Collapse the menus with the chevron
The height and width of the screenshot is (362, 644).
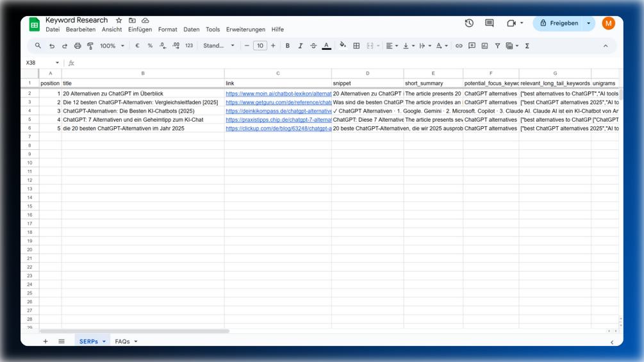[x=606, y=46]
